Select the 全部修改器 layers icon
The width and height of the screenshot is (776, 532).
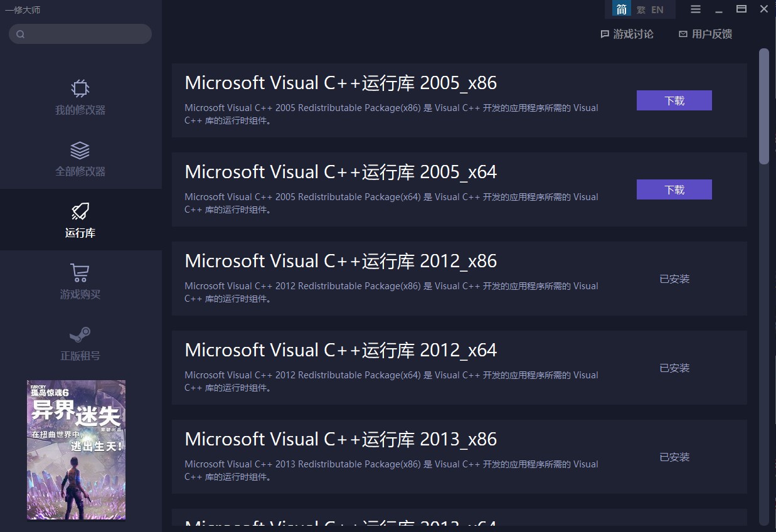point(80,151)
